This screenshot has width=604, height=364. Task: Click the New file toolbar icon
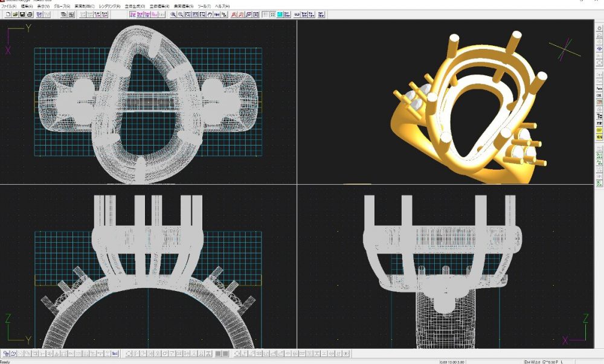coord(8,14)
